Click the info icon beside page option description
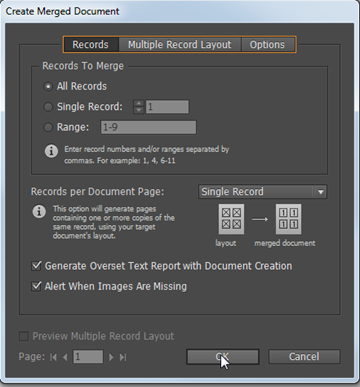Screen dimensions: 360x387 [x=39, y=212]
